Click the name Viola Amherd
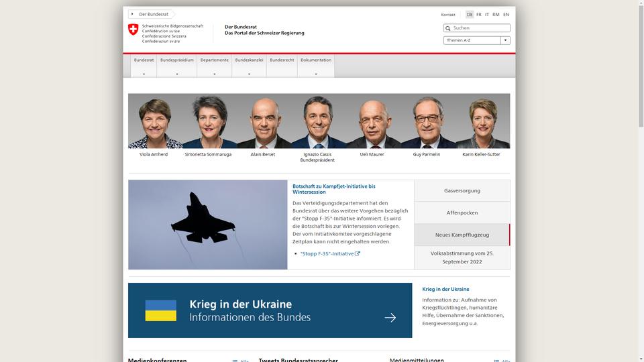Image resolution: width=644 pixels, height=362 pixels. tap(154, 154)
